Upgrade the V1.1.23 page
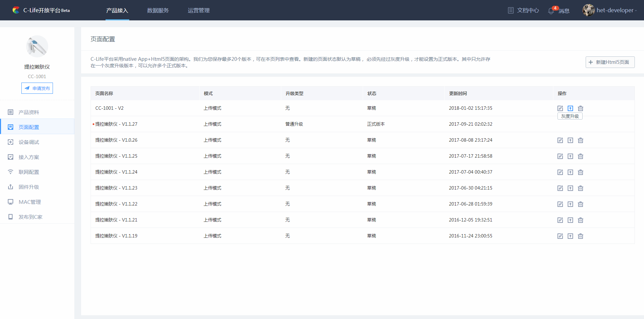The width and height of the screenshot is (644, 319). [570, 188]
